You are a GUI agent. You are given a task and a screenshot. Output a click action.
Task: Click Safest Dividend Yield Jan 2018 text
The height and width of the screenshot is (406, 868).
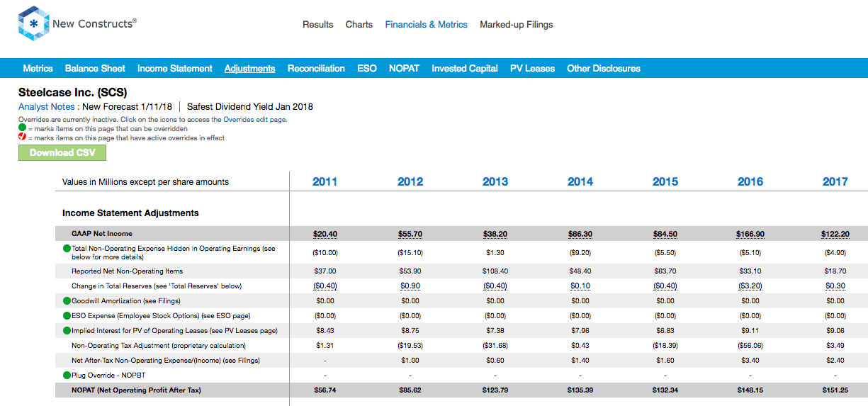tap(250, 107)
